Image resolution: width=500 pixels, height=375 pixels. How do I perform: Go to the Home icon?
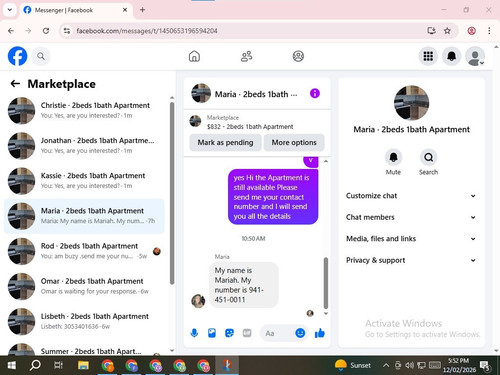pyautogui.click(x=194, y=56)
